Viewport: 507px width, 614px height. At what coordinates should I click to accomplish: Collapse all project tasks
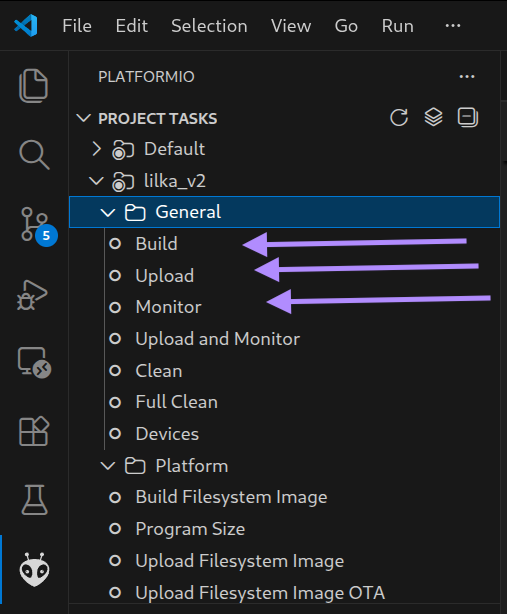pyautogui.click(x=468, y=117)
